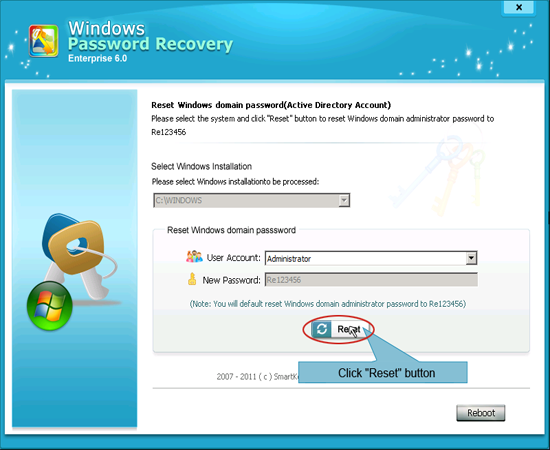
Task: Click the note about default password Re123456
Action: 328,304
